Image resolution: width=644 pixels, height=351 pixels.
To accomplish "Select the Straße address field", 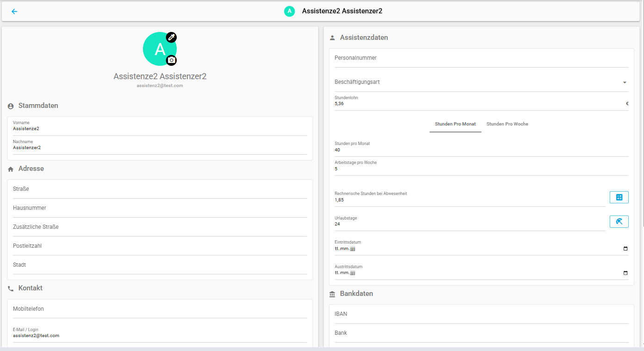I will point(160,189).
